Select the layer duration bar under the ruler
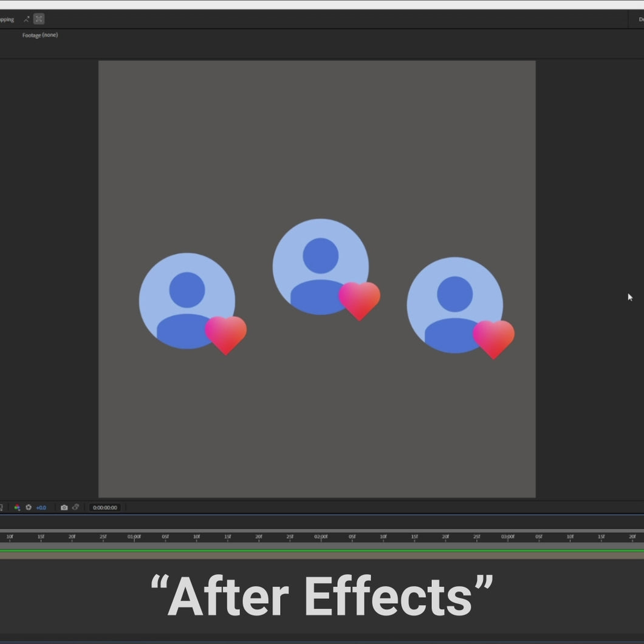The width and height of the screenshot is (644, 644). [x=322, y=555]
